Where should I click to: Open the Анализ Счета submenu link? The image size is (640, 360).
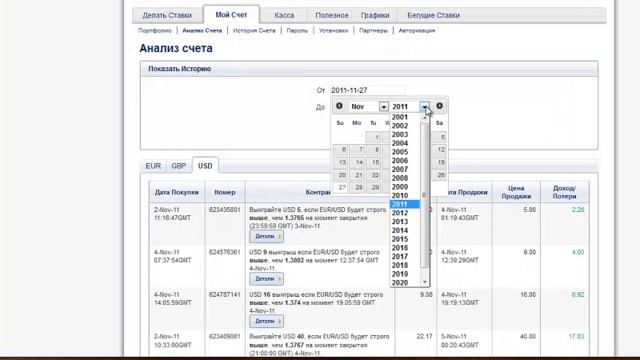click(202, 31)
